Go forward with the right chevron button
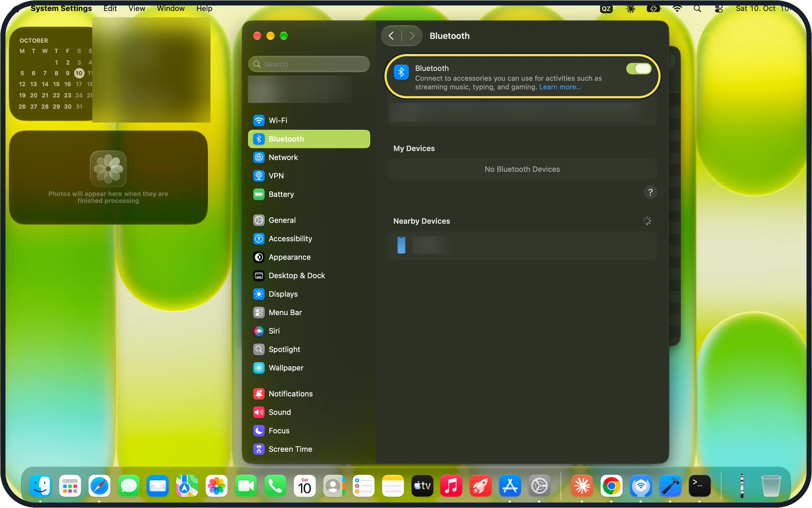The height and width of the screenshot is (508, 812). (x=412, y=36)
